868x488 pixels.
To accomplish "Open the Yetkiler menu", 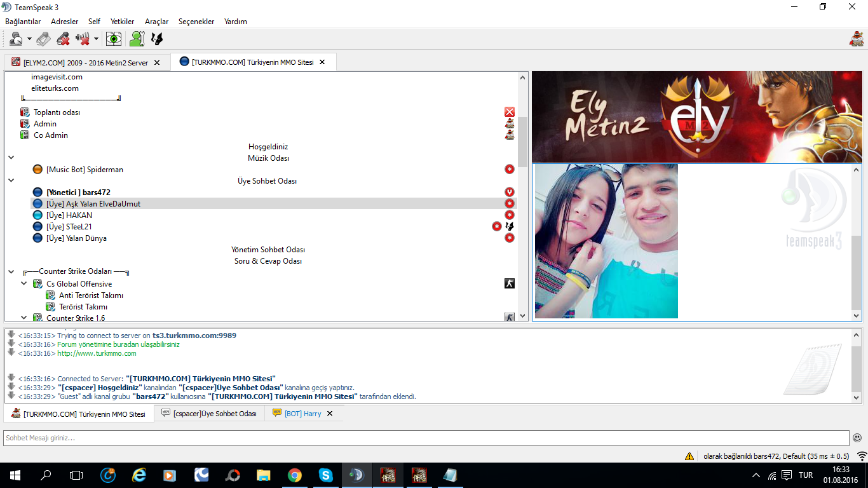I will pos(123,22).
